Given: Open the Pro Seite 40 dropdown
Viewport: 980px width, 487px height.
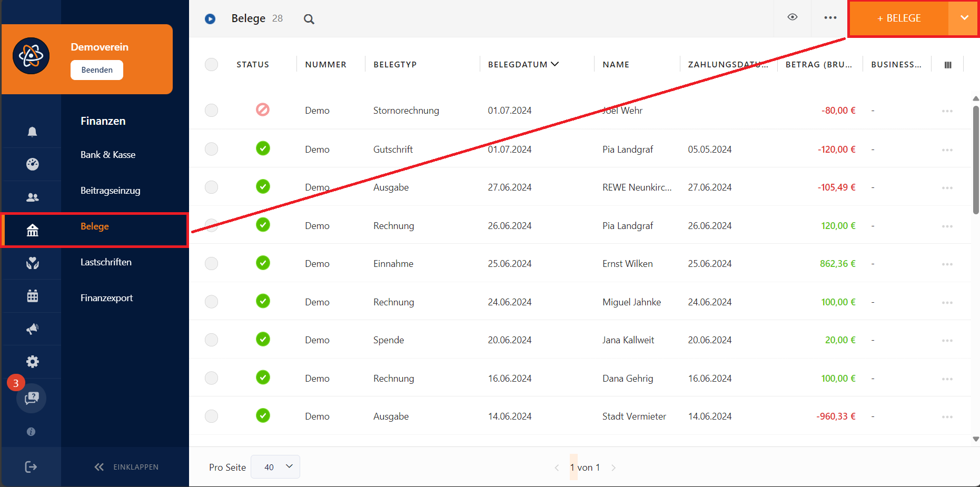Looking at the screenshot, I should 275,467.
